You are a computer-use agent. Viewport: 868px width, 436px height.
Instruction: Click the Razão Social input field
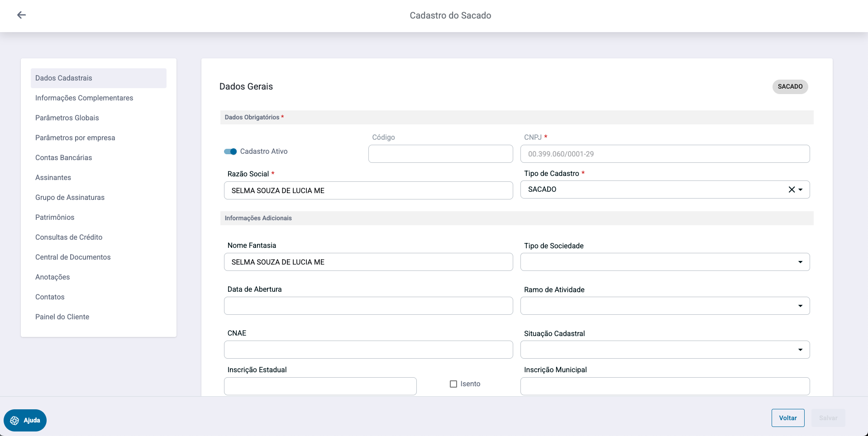tap(368, 190)
